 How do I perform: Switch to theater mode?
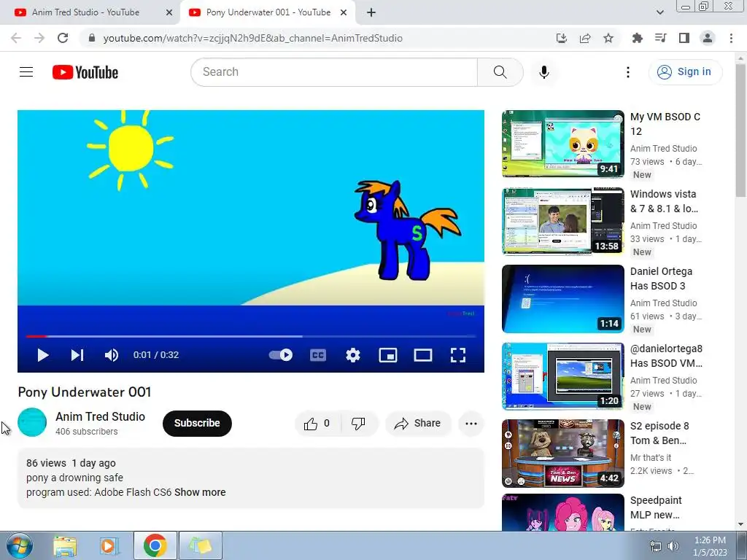click(x=423, y=355)
